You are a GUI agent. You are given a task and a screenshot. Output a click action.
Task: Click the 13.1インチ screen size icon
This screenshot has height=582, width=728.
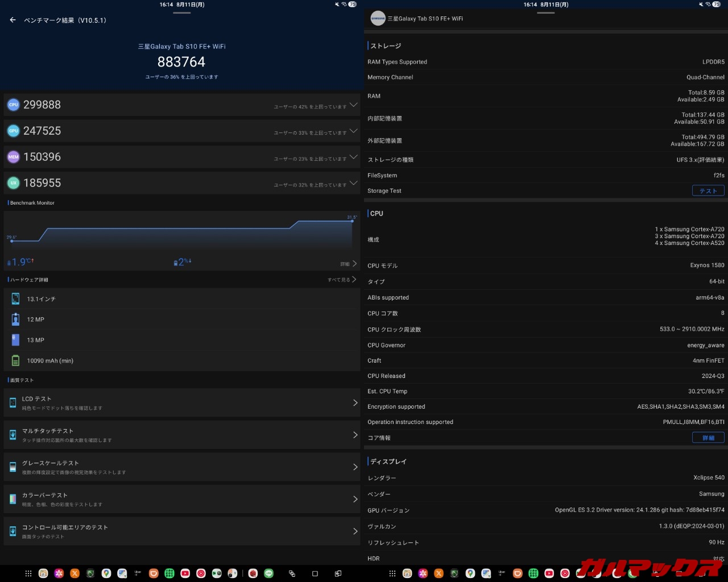[15, 299]
